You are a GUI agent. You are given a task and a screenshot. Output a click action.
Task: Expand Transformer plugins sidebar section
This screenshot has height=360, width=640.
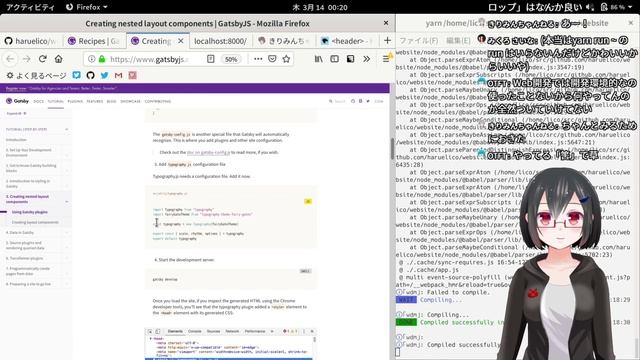67,258
